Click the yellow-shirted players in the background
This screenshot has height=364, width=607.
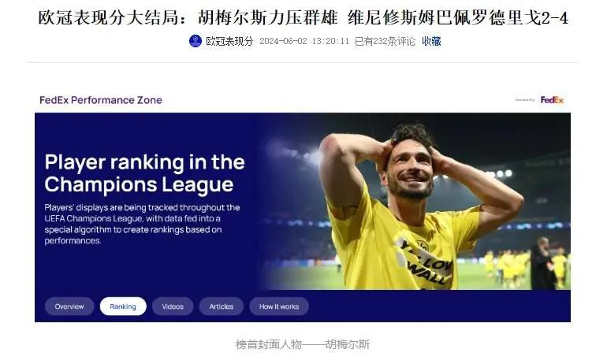[507, 268]
